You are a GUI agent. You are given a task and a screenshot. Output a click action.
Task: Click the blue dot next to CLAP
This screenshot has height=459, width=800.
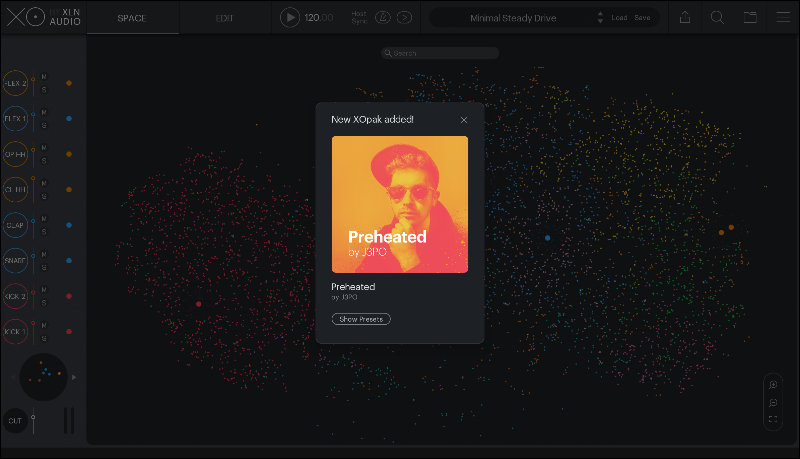(69, 225)
